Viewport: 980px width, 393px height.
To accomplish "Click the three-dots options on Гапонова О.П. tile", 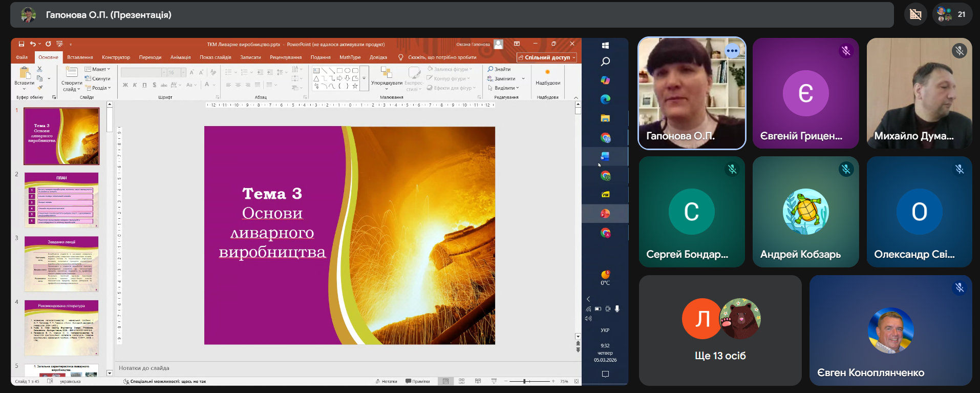I will [x=732, y=51].
